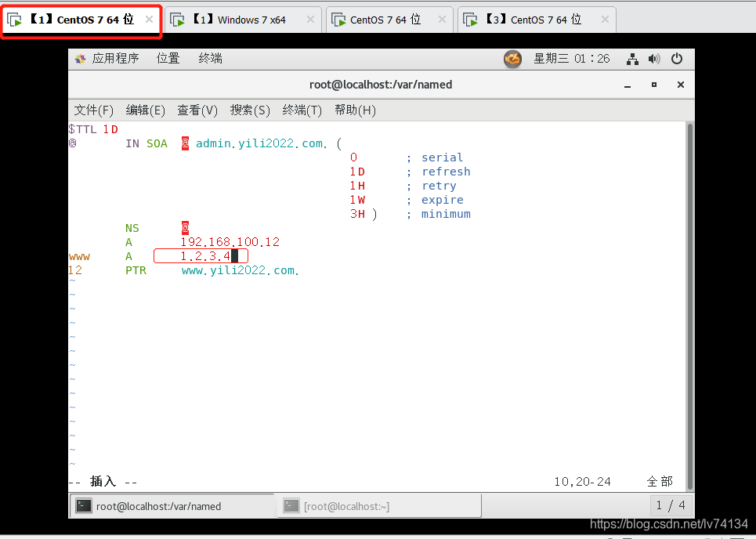The image size is (756, 539).
Task: Close the terminal window
Action: pyautogui.click(x=680, y=85)
